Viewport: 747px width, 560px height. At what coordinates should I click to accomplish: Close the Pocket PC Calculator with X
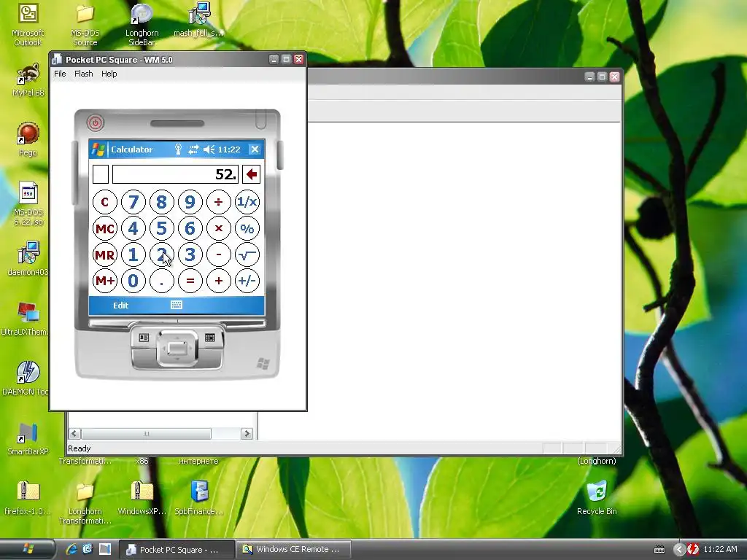[x=255, y=149]
